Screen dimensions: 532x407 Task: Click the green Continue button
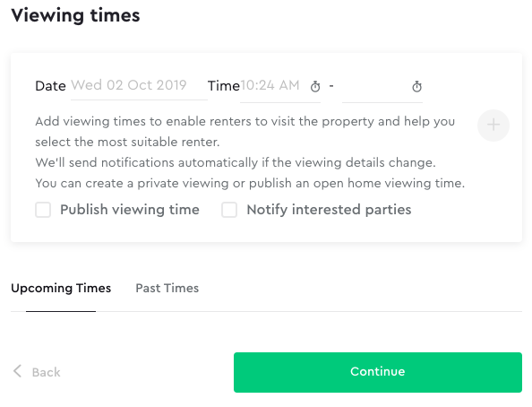(378, 372)
